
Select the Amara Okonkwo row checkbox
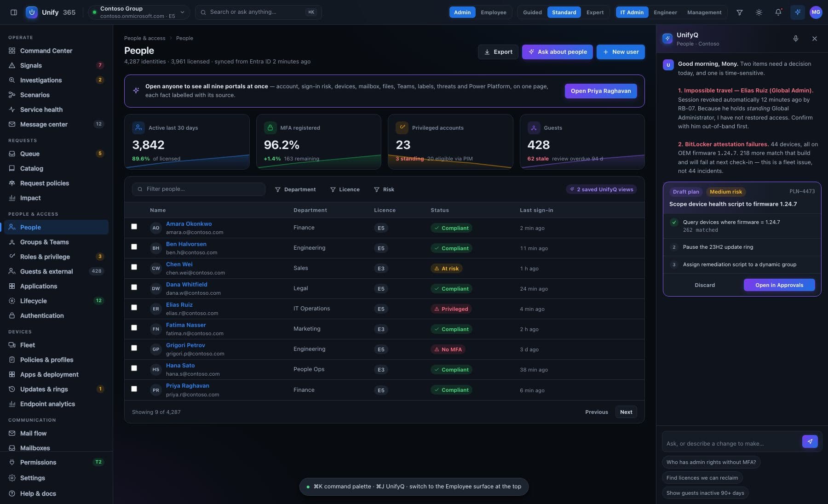(134, 227)
